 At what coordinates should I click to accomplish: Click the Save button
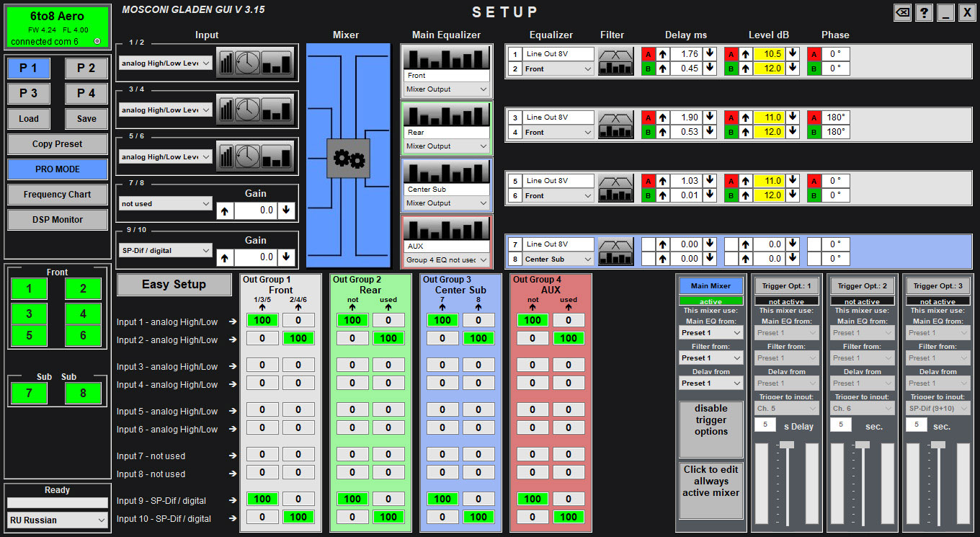(86, 119)
